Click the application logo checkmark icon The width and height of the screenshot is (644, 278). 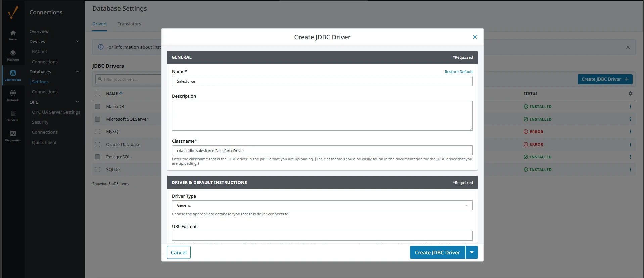[x=13, y=12]
